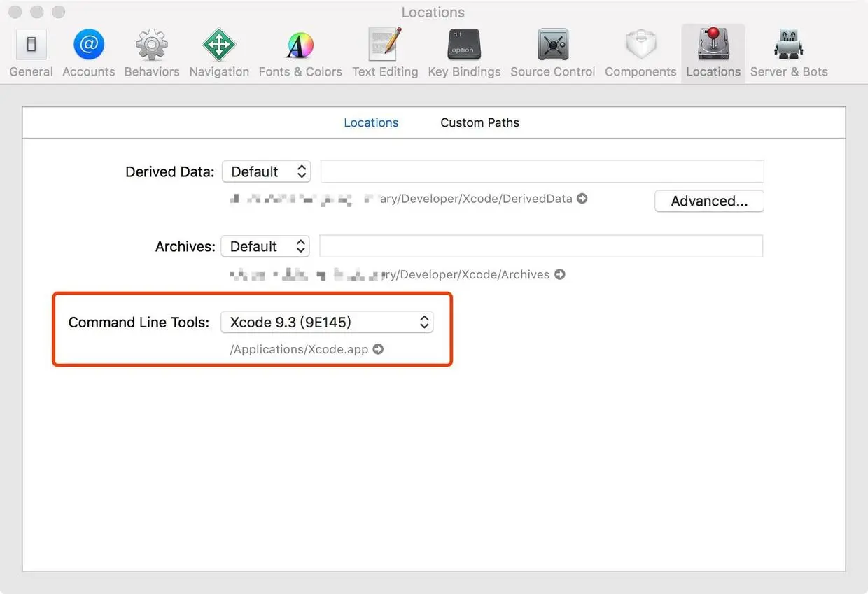Click the /Applications/Xcode.app path text

point(299,349)
